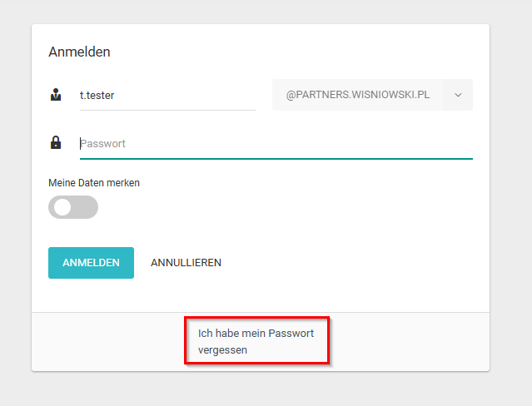Click the username field containing t.tester
Screen dimensions: 532x406
167,95
